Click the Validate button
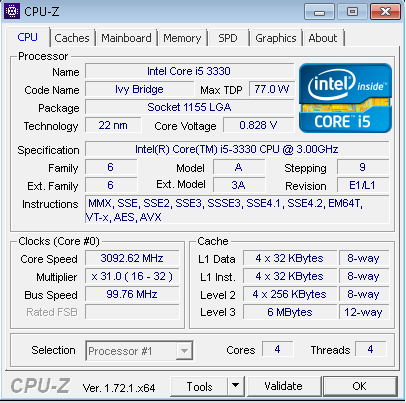 (284, 386)
